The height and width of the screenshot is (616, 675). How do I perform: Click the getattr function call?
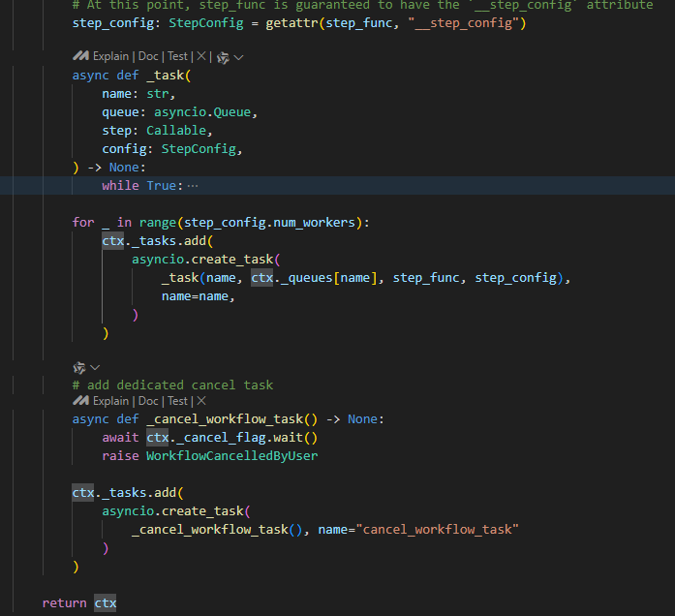click(291, 23)
